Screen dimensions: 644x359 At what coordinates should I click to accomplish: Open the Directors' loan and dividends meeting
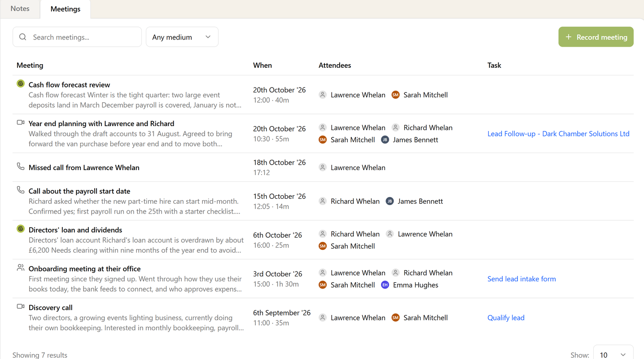(x=75, y=230)
